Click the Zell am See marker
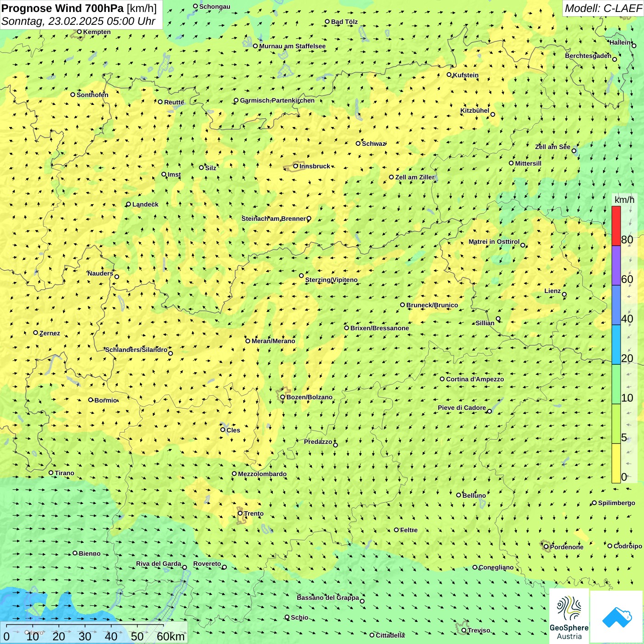This screenshot has height=644, width=644. pos(574,150)
